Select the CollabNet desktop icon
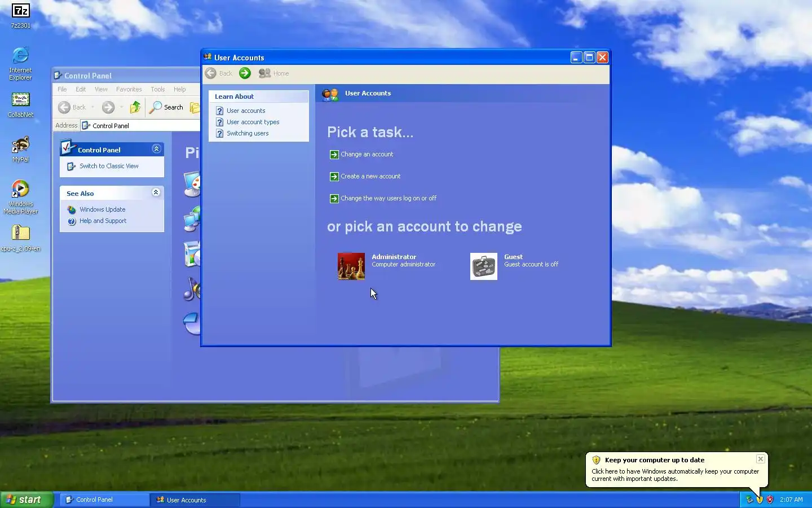812x508 pixels. [x=20, y=104]
